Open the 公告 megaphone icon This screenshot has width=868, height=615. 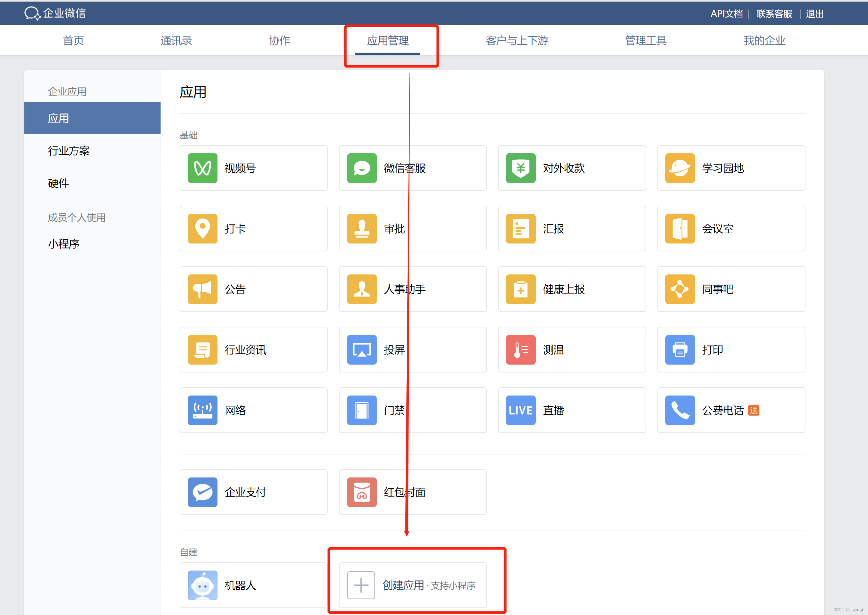click(x=203, y=289)
